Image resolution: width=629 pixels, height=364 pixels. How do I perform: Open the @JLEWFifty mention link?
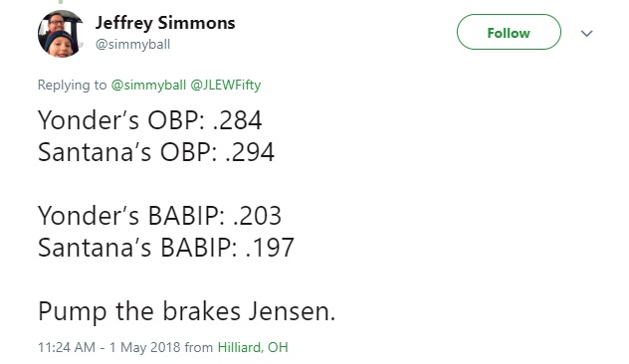pos(226,85)
